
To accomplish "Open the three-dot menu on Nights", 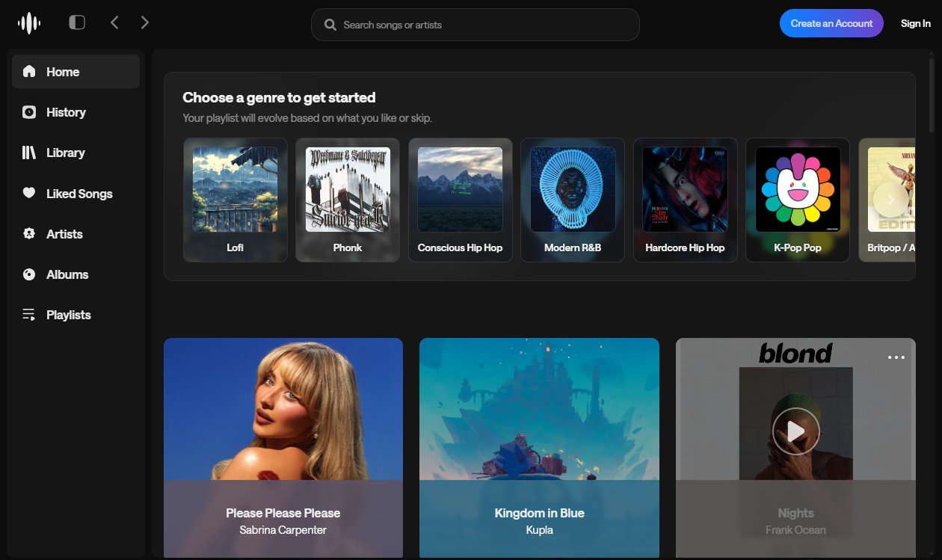I will click(896, 357).
